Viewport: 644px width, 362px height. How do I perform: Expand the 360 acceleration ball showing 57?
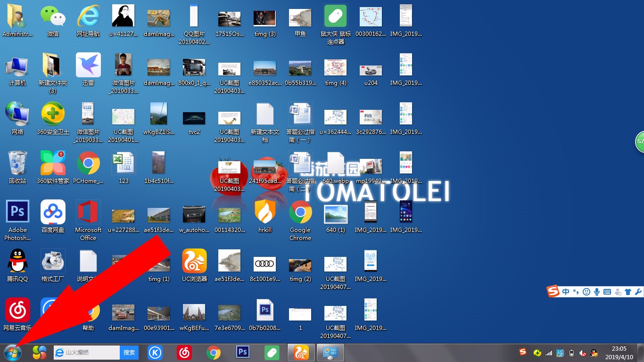coord(642,141)
